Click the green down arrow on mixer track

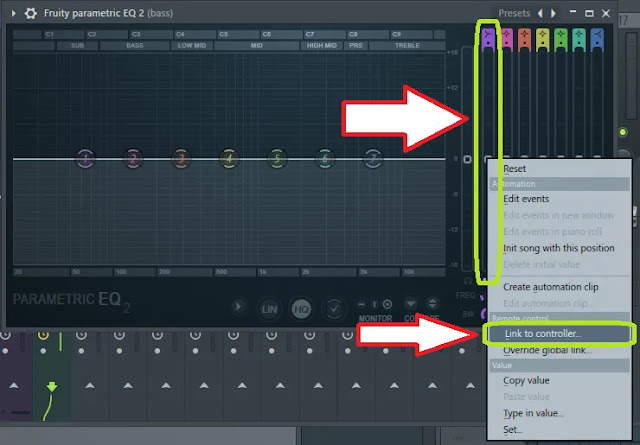tap(51, 386)
